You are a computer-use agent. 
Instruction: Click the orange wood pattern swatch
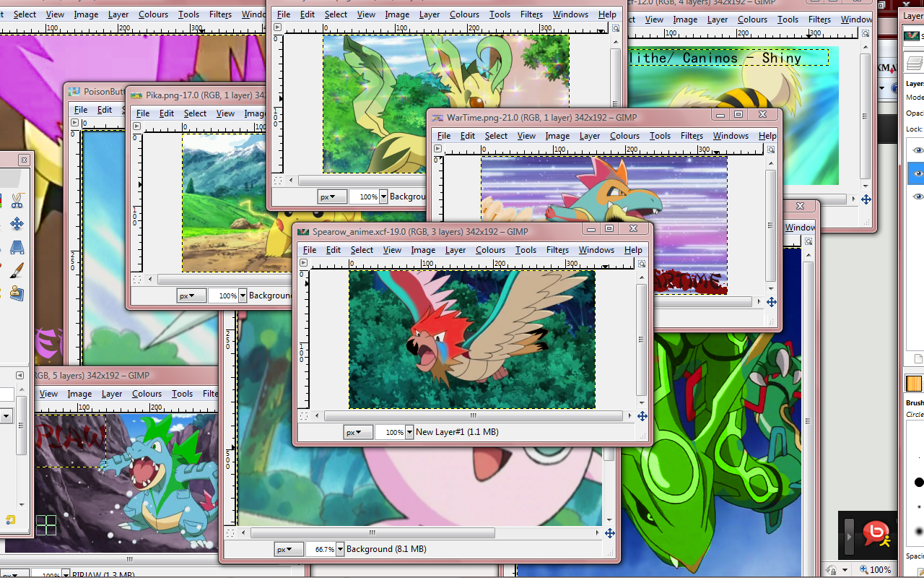(x=914, y=384)
